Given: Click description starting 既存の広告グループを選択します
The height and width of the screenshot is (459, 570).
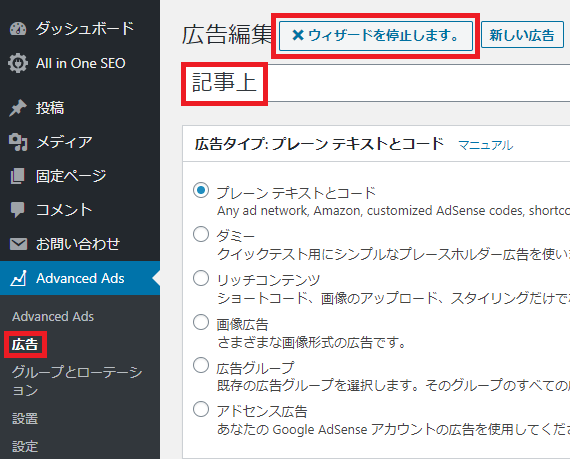Looking at the screenshot, I should [x=393, y=385].
